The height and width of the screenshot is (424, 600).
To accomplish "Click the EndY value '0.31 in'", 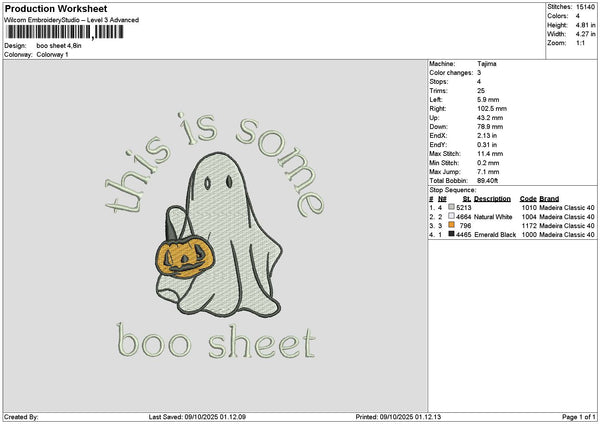I will (x=487, y=145).
